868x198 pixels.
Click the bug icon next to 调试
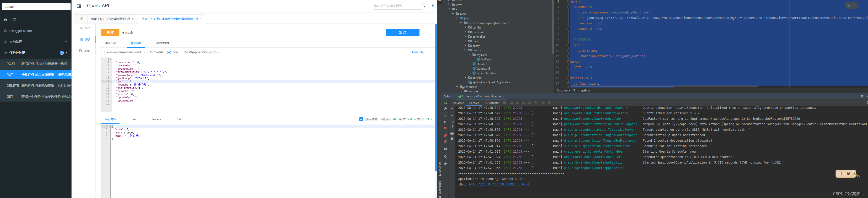point(82,40)
